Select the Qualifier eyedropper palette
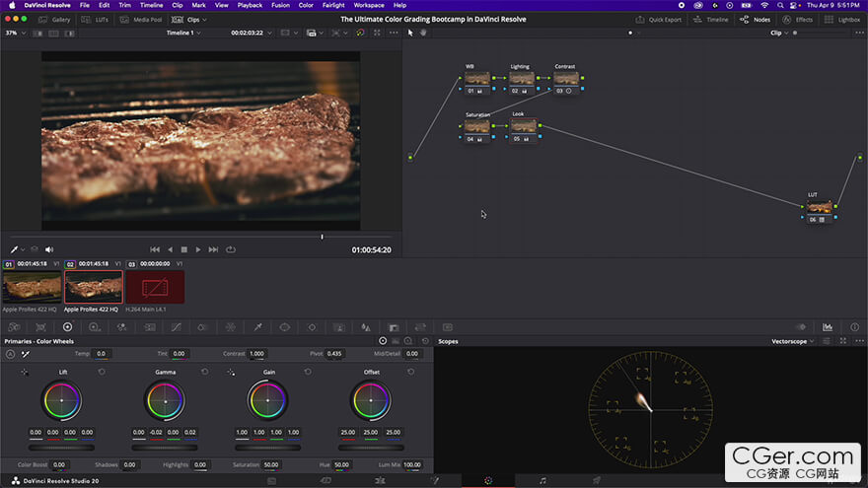868x488 pixels. click(258, 327)
